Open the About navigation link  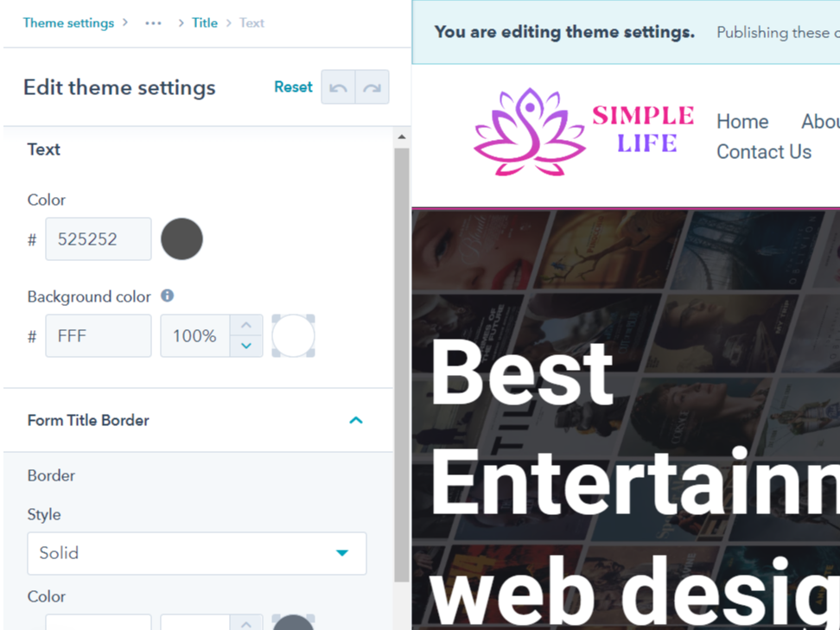coord(819,121)
